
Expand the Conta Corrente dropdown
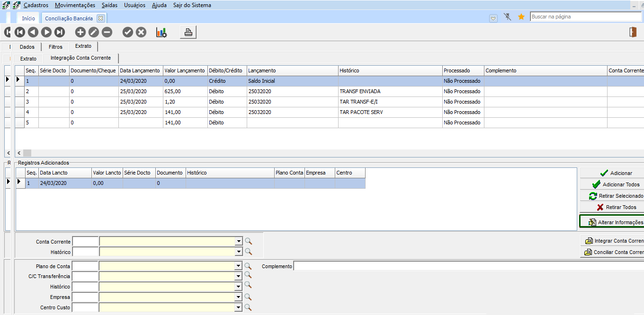point(239,242)
